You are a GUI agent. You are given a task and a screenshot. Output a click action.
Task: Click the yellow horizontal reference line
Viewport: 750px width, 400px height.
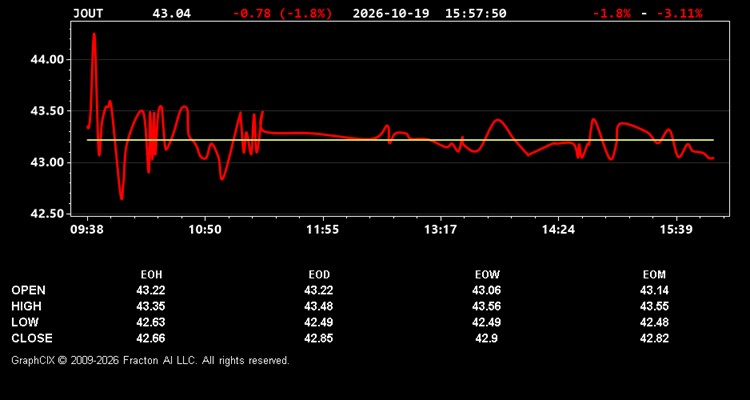click(400, 140)
